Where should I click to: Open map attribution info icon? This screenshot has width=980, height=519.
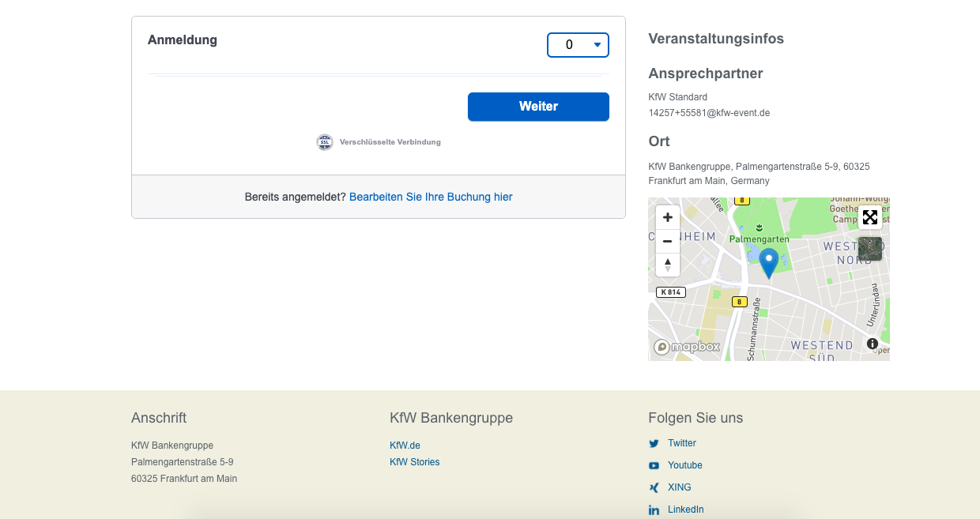click(x=873, y=344)
